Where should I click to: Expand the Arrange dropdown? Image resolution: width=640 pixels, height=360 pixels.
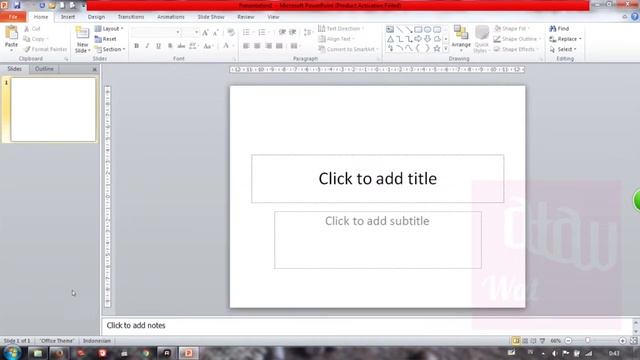pyautogui.click(x=461, y=38)
